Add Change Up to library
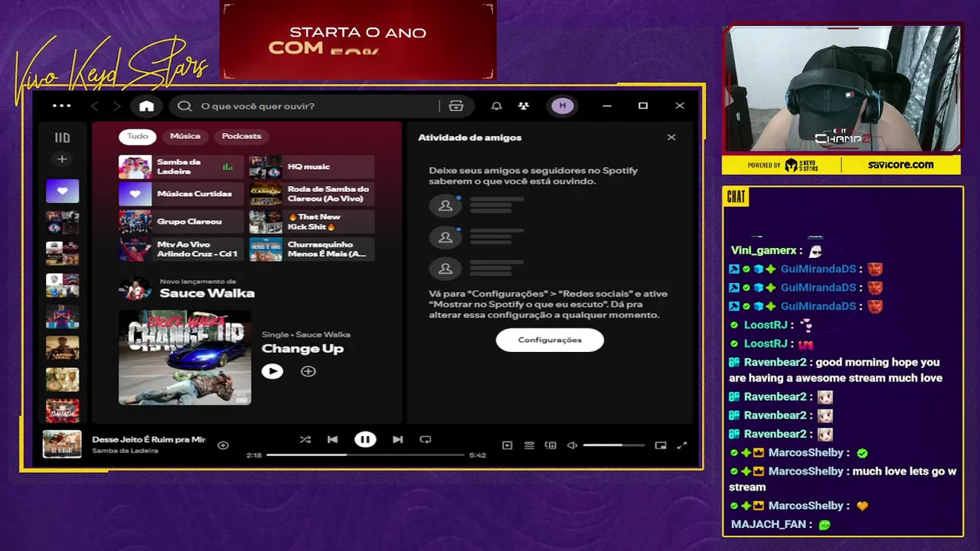980x551 pixels. [308, 371]
